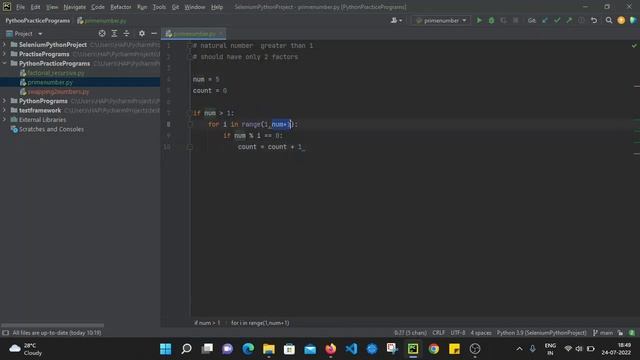Select Scratches and Consoles in project tree

click(x=51, y=129)
